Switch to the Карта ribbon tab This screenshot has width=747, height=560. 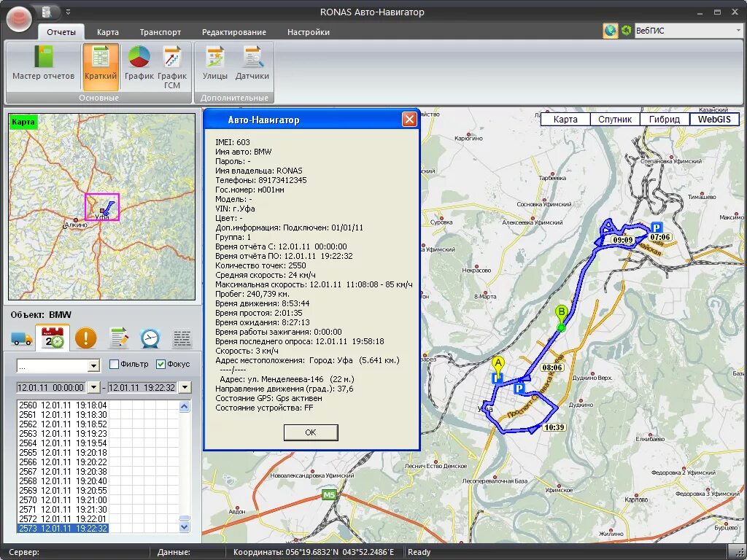pos(108,32)
